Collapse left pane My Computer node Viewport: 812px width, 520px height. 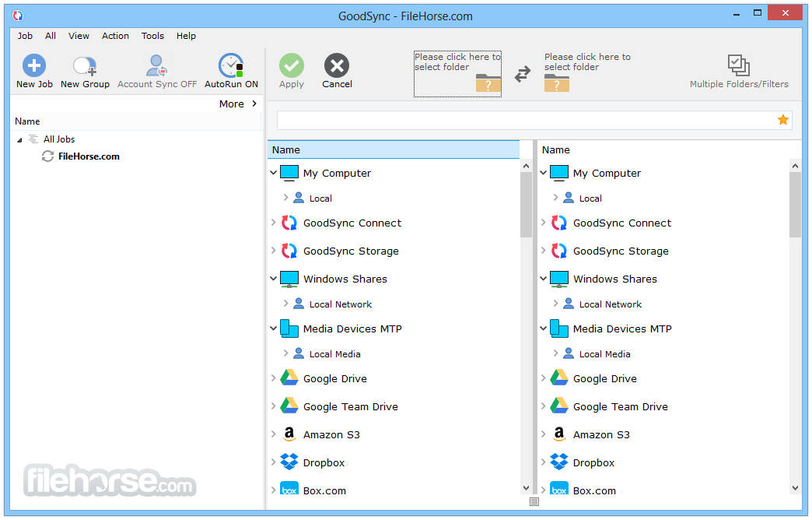(274, 173)
